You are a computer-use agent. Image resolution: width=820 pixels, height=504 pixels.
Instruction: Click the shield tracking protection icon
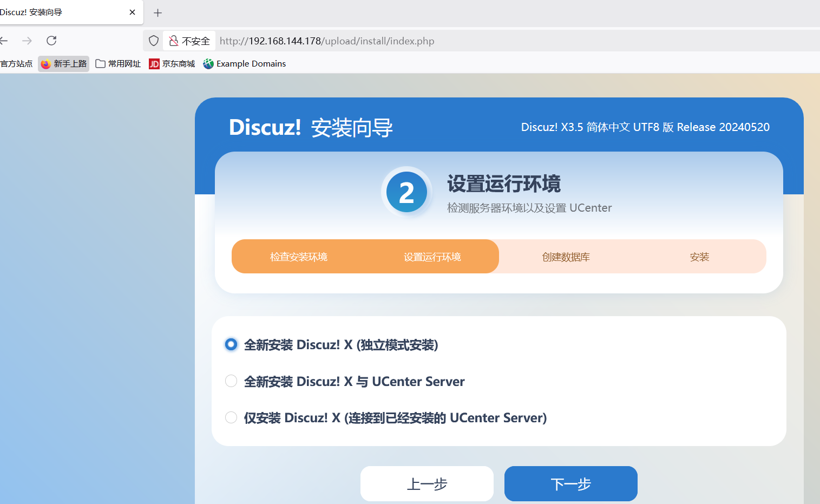(154, 41)
